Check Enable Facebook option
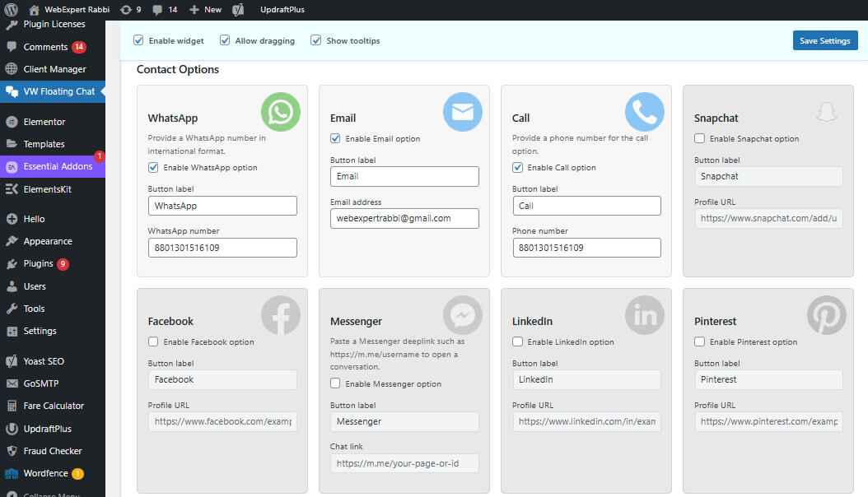 (153, 341)
